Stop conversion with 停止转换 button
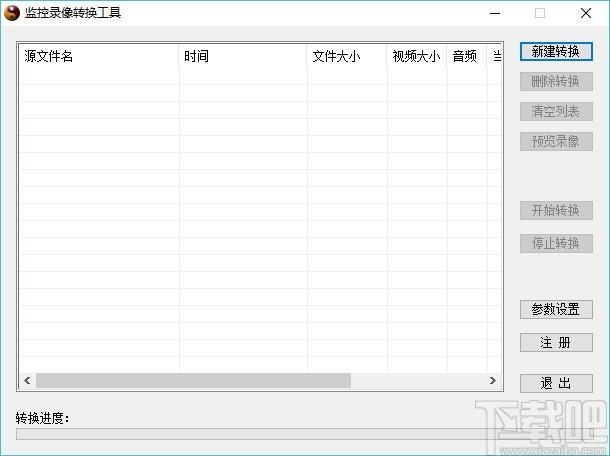Screen dimensions: 610x456 [556, 244]
